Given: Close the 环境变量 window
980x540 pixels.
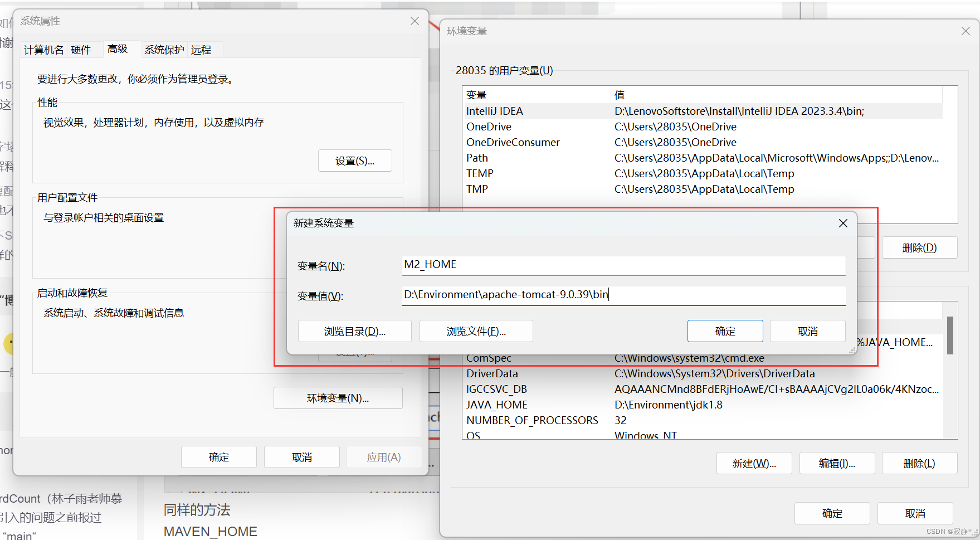Looking at the screenshot, I should coord(966,31).
